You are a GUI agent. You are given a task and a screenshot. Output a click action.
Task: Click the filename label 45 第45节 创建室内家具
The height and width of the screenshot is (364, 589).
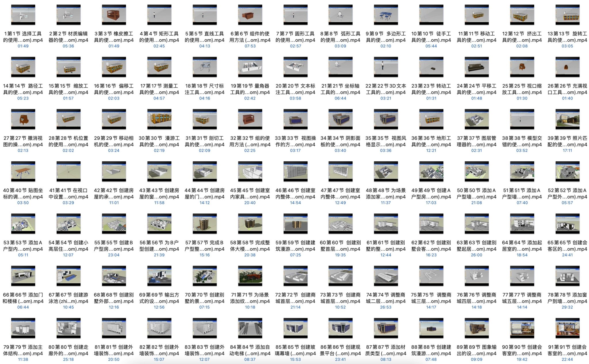250,194
